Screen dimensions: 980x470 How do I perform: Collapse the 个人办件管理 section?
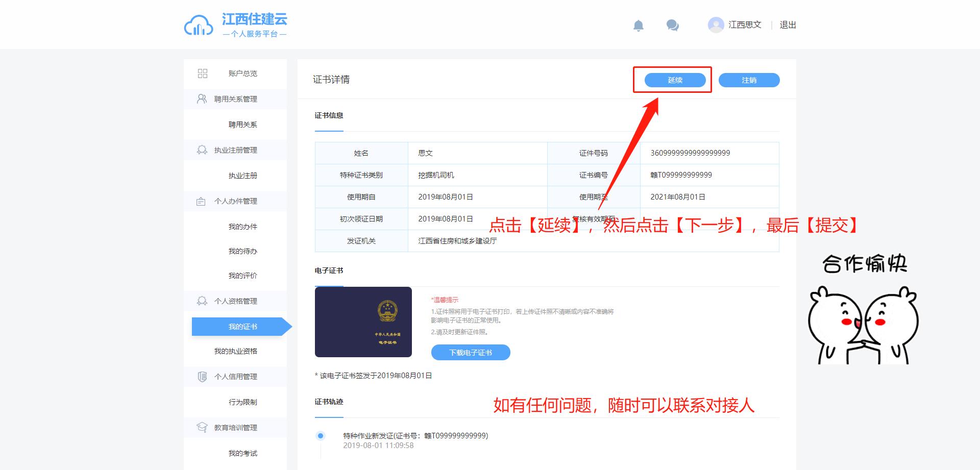point(235,201)
